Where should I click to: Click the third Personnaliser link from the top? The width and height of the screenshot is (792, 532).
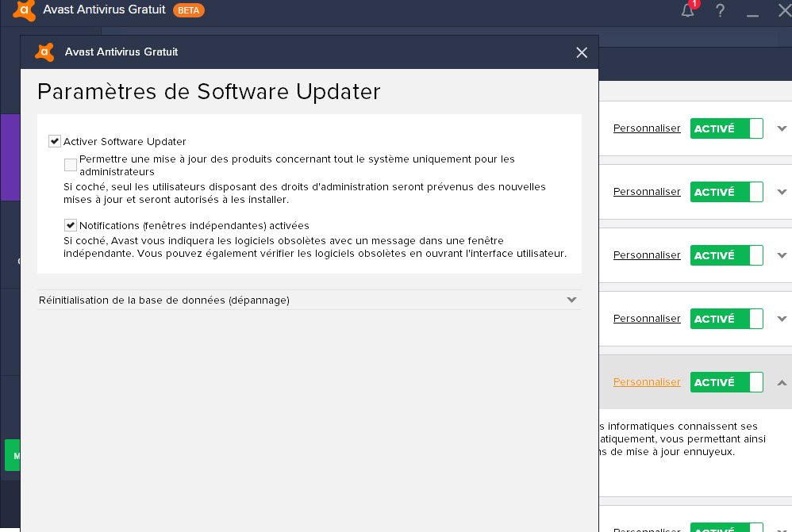pyautogui.click(x=647, y=255)
